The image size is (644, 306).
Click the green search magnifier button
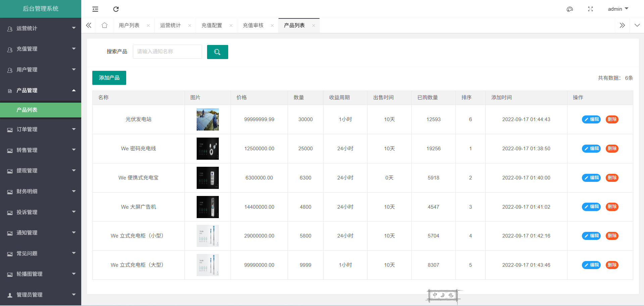coord(217,52)
